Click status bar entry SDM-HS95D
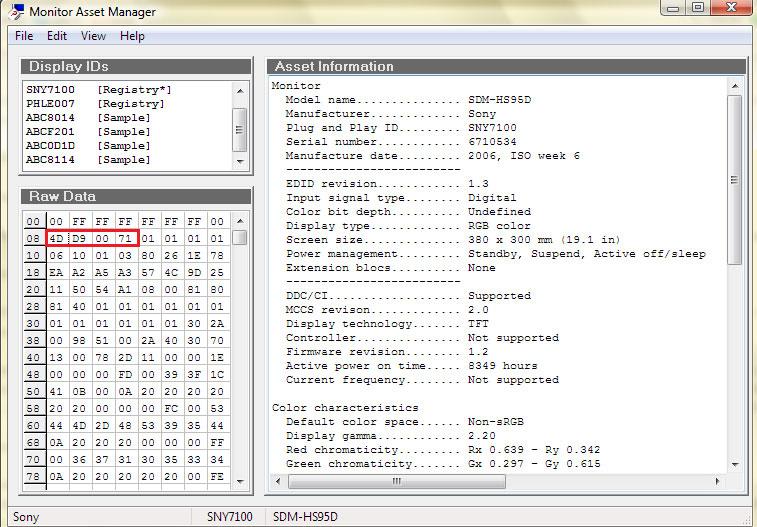The image size is (757, 527). (305, 517)
